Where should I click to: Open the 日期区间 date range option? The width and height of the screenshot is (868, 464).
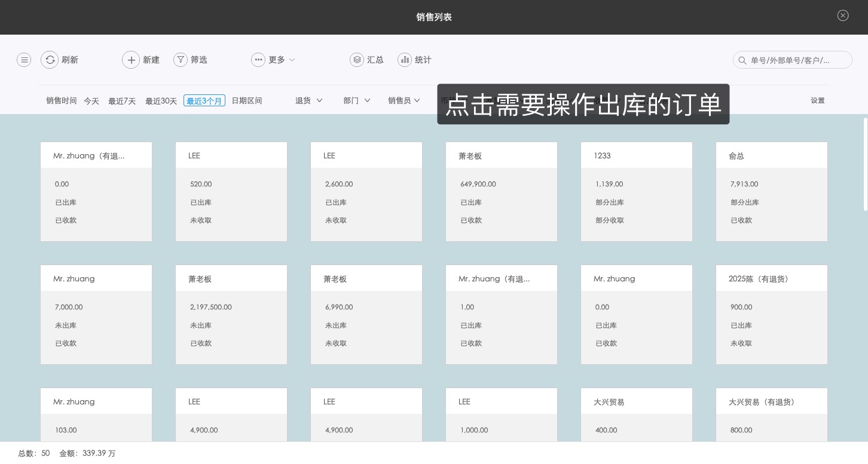pyautogui.click(x=247, y=100)
